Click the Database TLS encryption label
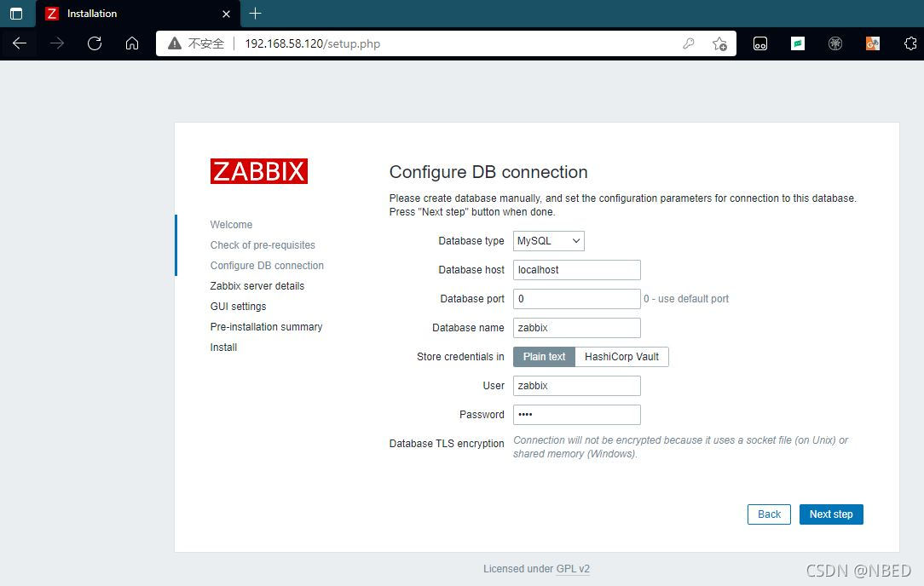Screen dimensions: 924x586 (x=447, y=444)
